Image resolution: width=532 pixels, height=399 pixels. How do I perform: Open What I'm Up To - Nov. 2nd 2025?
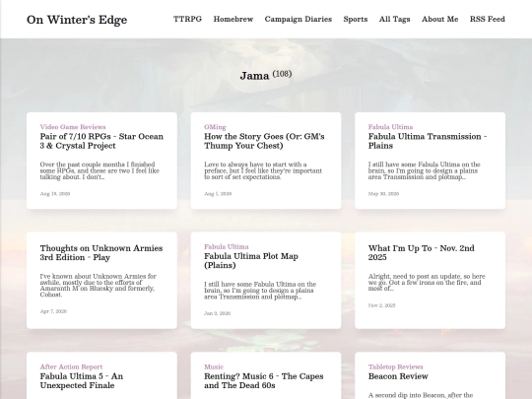point(421,252)
